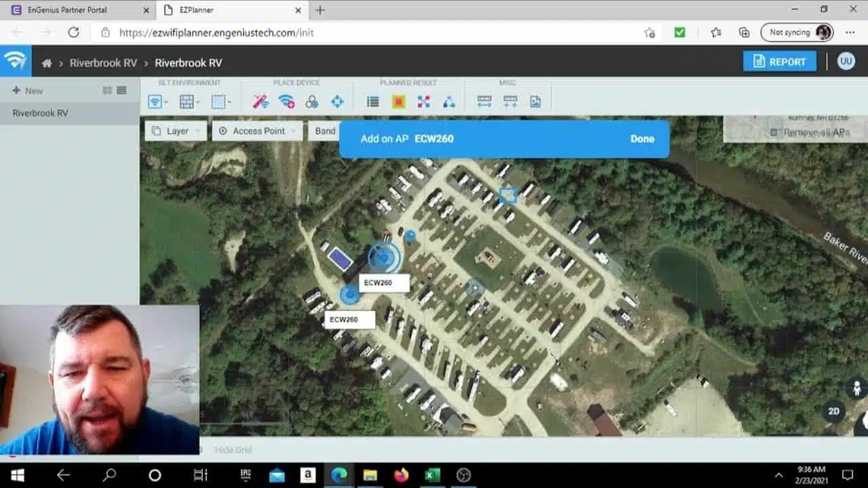Select the EZPlanner browser tab
This screenshot has width=868, height=488.
point(231,10)
